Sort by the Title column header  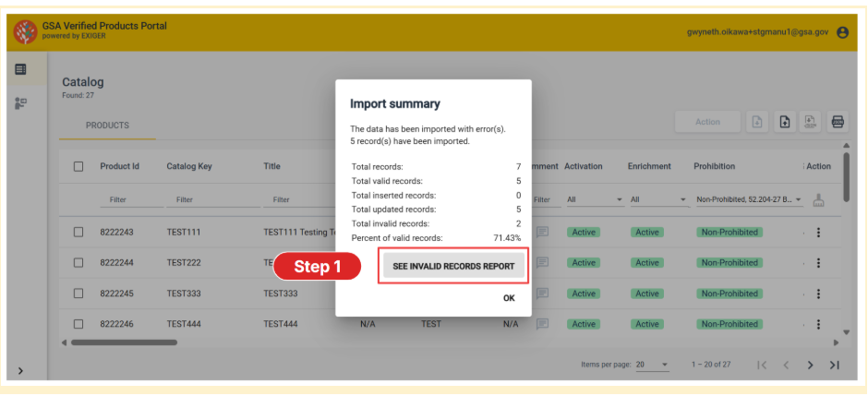pos(271,166)
